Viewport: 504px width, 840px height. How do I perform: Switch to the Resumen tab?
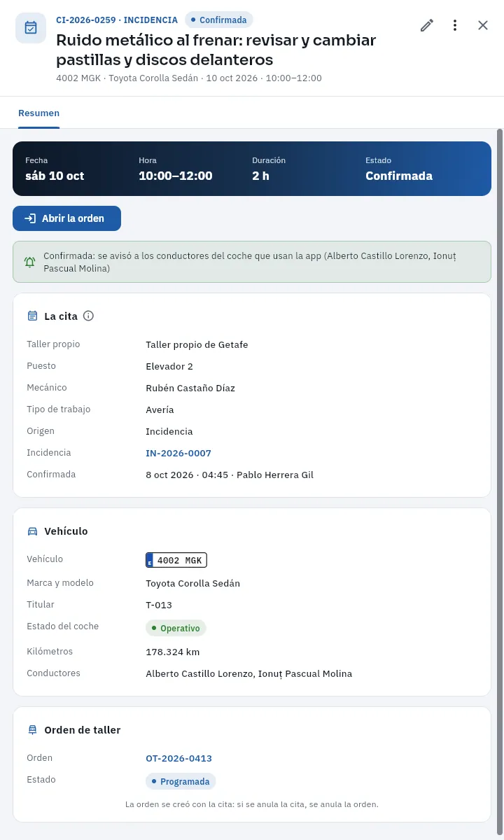(38, 113)
